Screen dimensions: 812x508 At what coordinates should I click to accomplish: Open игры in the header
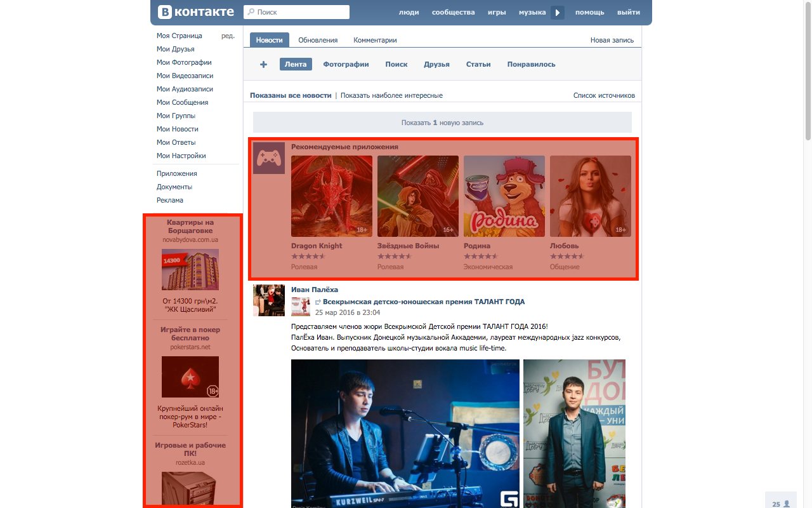497,12
